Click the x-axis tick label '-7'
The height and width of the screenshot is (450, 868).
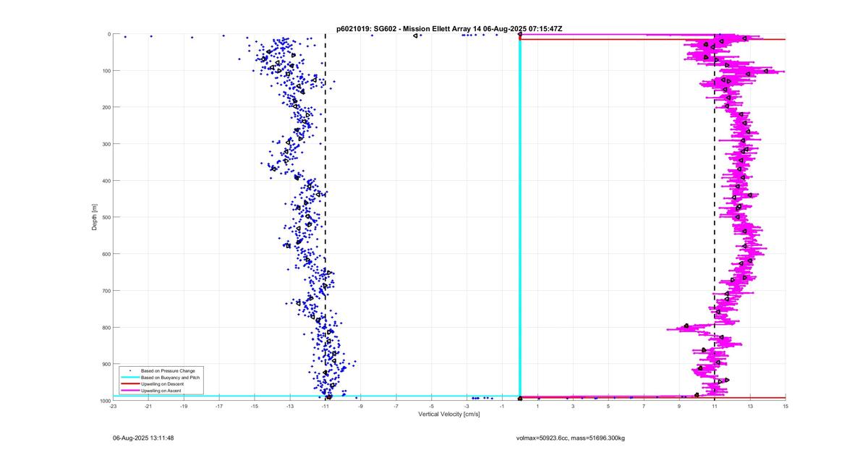[x=396, y=406]
